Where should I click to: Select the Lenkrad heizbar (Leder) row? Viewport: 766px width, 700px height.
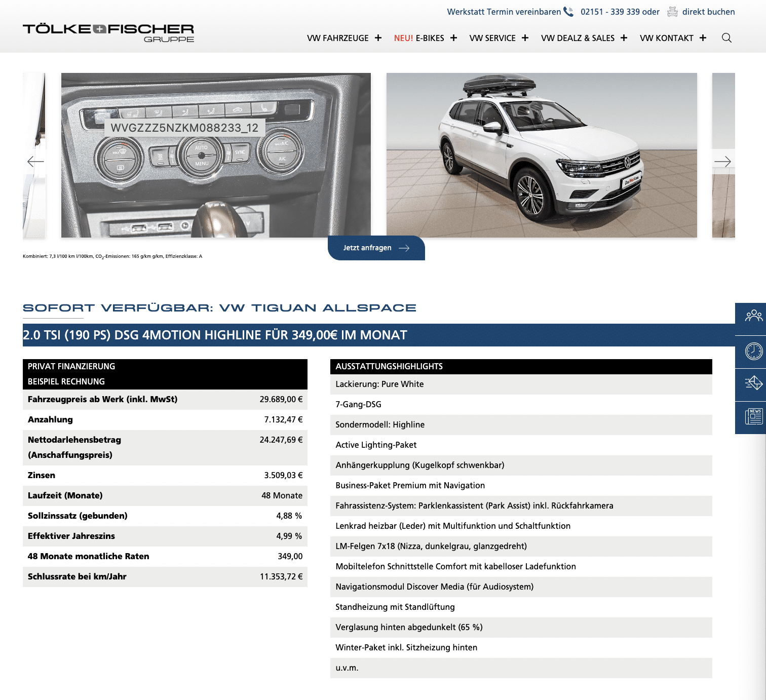pyautogui.click(x=521, y=526)
